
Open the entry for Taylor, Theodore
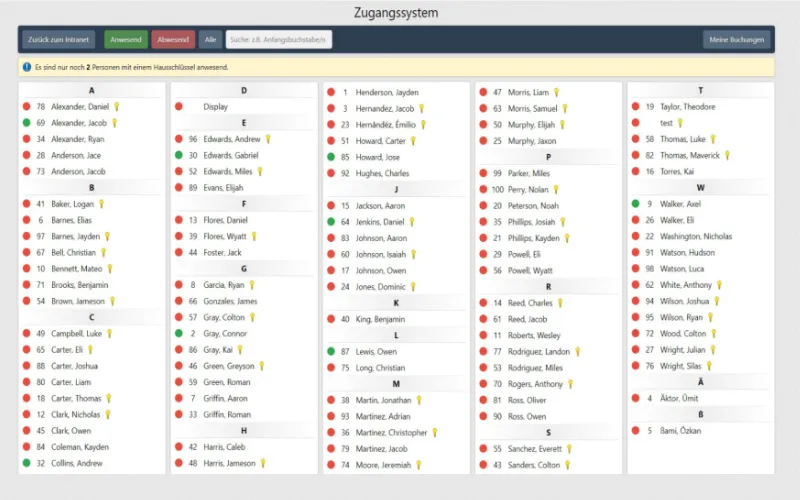pos(687,106)
